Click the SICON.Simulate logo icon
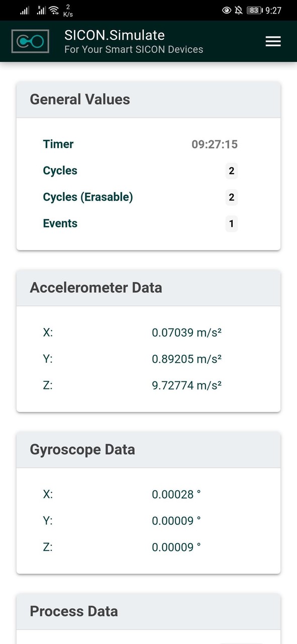Image resolution: width=297 pixels, height=644 pixels. (30, 41)
